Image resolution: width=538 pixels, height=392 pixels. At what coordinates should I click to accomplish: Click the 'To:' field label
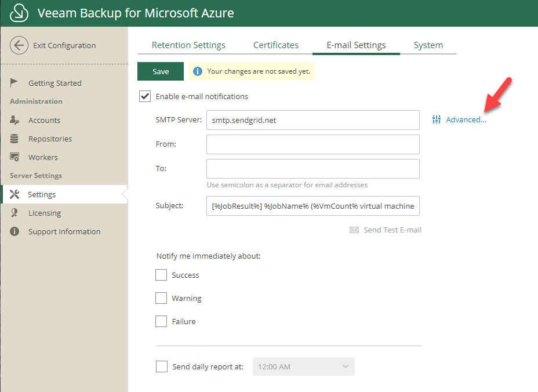point(161,169)
